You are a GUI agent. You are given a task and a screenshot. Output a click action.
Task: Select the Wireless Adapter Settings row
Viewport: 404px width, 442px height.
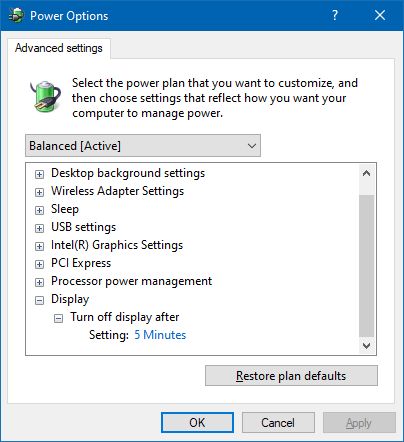(x=117, y=191)
